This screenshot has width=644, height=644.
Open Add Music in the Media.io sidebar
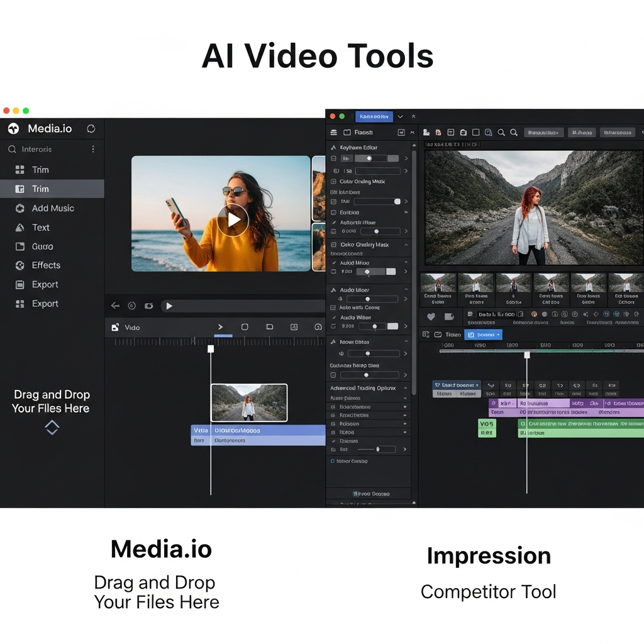[x=52, y=208]
